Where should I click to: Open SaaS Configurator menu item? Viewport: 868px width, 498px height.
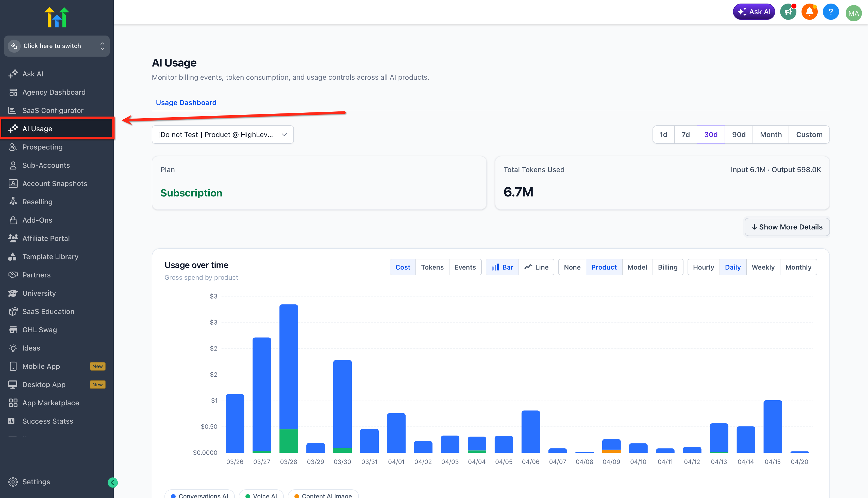pyautogui.click(x=53, y=110)
